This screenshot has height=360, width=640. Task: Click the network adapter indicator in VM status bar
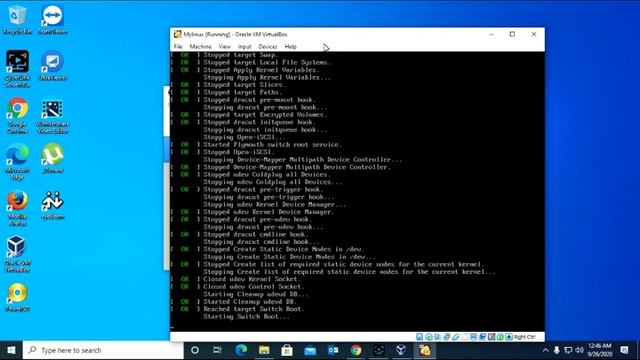click(447, 337)
